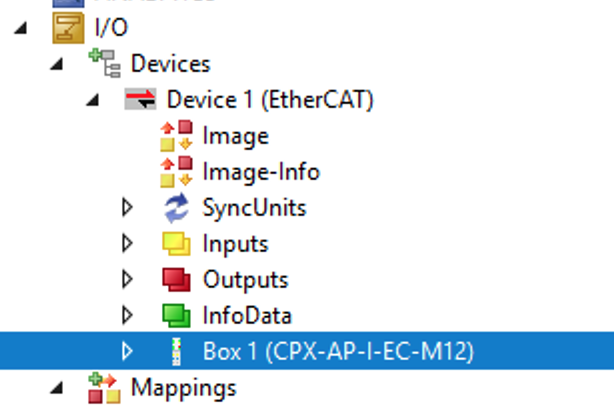Expand the Inputs node
Screen dimensions: 614x408
(x=127, y=244)
